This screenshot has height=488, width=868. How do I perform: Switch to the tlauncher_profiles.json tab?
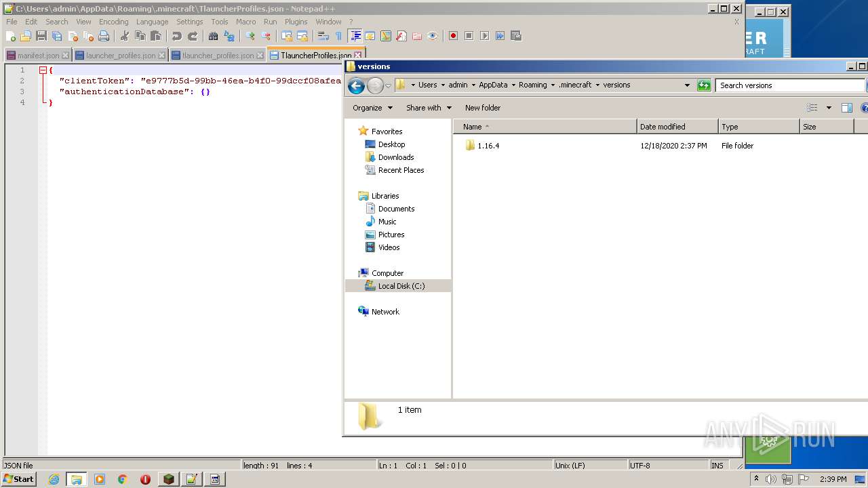[218, 56]
